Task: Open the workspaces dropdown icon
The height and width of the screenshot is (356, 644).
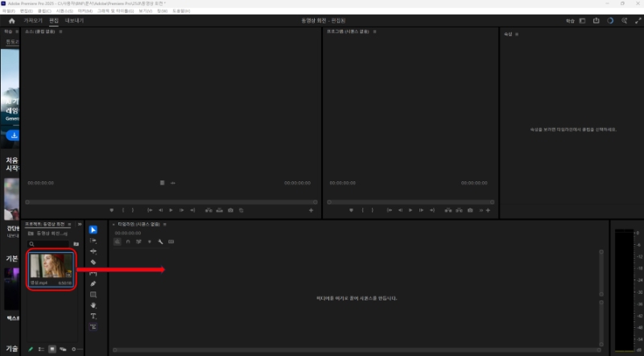Action: tap(583, 20)
